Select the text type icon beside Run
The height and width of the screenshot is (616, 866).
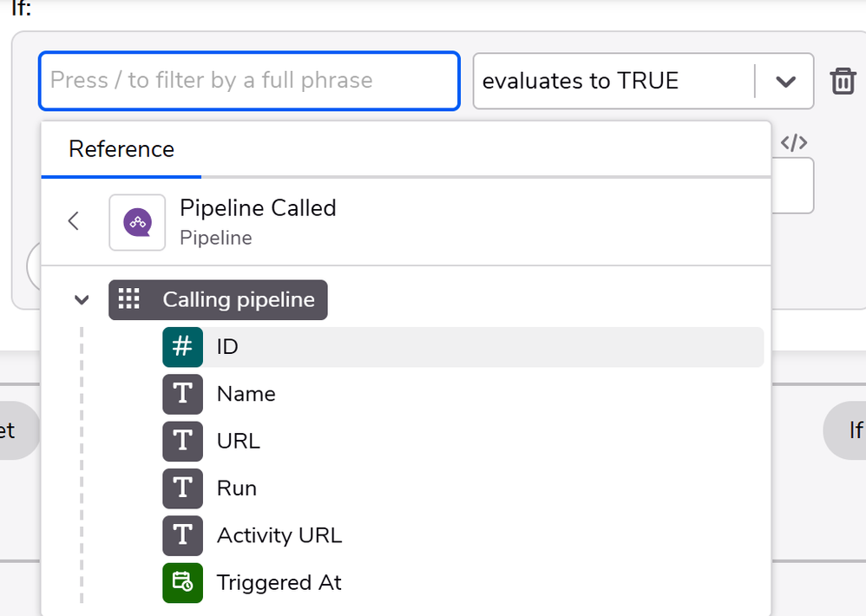click(x=183, y=488)
